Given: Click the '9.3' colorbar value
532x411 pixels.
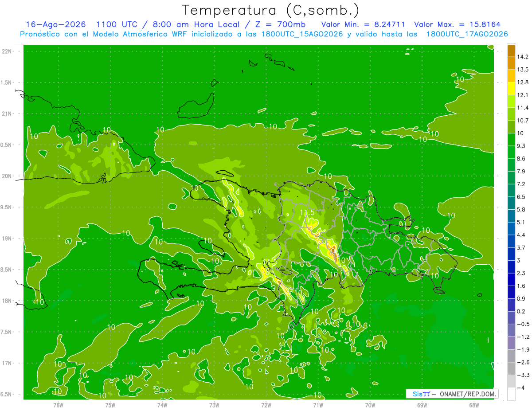Looking at the screenshot, I should tap(521, 146).
